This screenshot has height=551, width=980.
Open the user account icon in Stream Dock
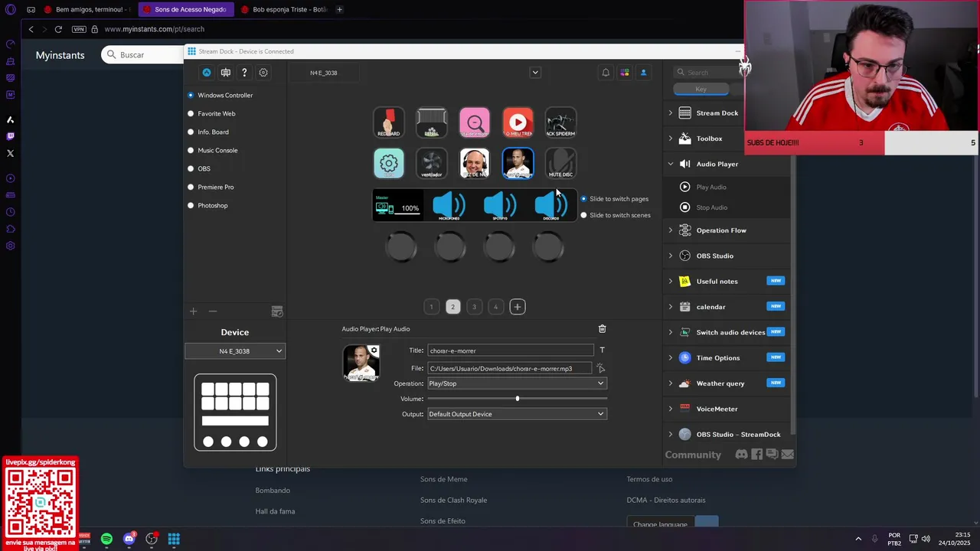(643, 73)
